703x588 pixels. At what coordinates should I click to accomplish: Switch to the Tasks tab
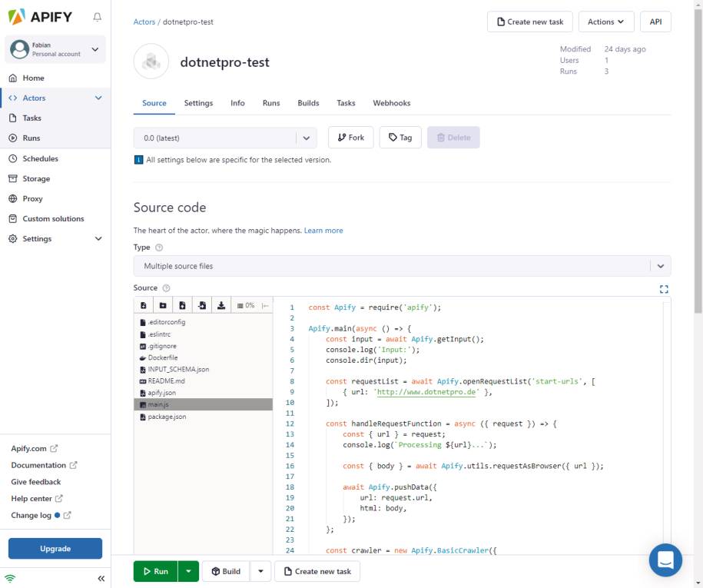(x=346, y=103)
